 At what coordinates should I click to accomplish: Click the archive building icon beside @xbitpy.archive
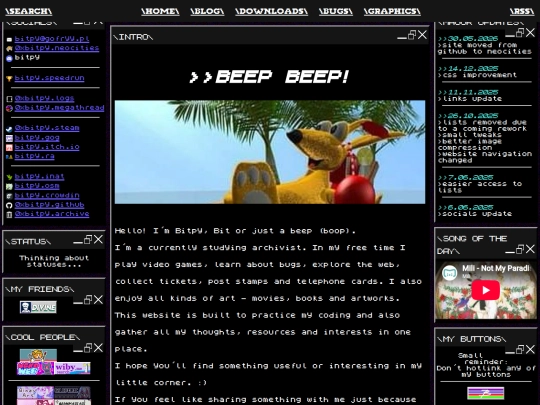[9, 215]
